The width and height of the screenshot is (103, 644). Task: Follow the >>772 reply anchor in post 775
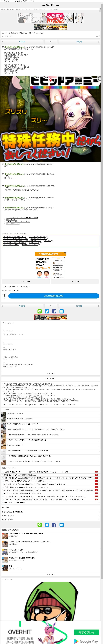coord(6,188)
